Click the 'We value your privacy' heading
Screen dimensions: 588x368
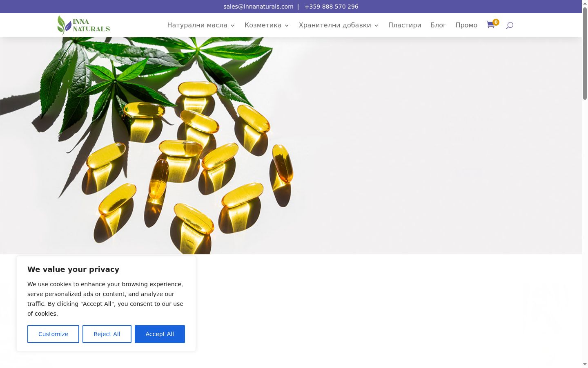(73, 269)
